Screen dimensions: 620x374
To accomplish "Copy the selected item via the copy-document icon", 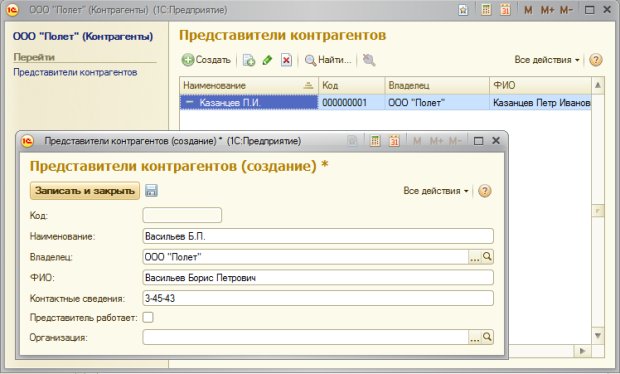I will point(249,60).
